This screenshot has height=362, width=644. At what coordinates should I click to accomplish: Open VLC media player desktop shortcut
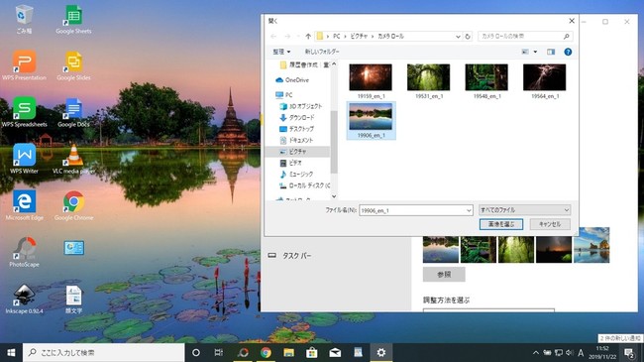(74, 159)
